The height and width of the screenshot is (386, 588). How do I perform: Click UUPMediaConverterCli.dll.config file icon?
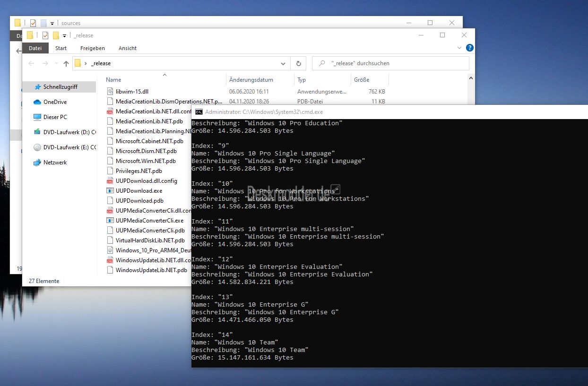[x=110, y=211]
